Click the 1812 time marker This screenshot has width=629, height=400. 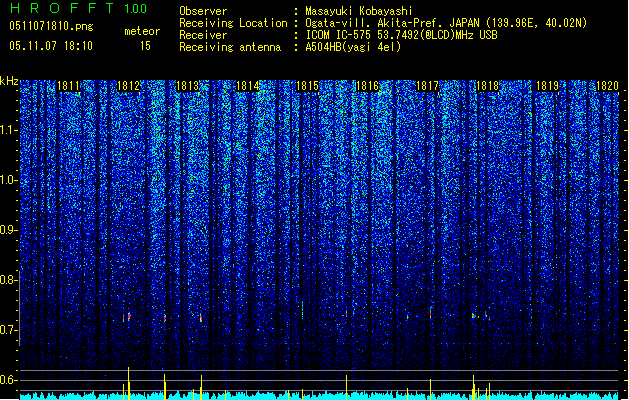click(x=128, y=86)
